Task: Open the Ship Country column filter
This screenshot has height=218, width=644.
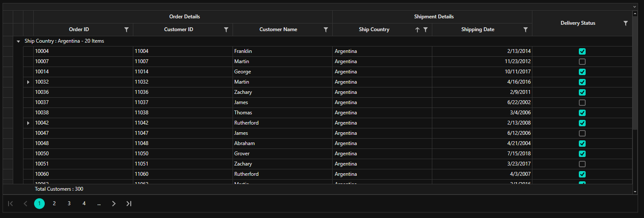Action: (425, 29)
